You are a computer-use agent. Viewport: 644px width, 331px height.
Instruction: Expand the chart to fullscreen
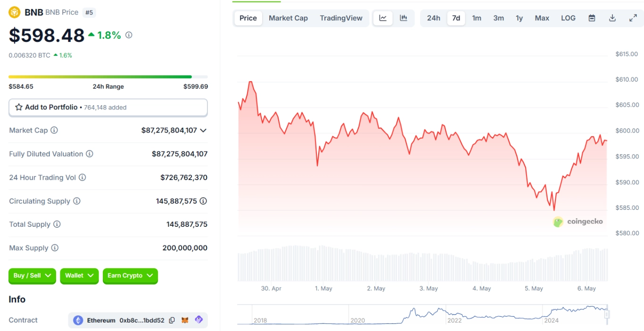[633, 18]
